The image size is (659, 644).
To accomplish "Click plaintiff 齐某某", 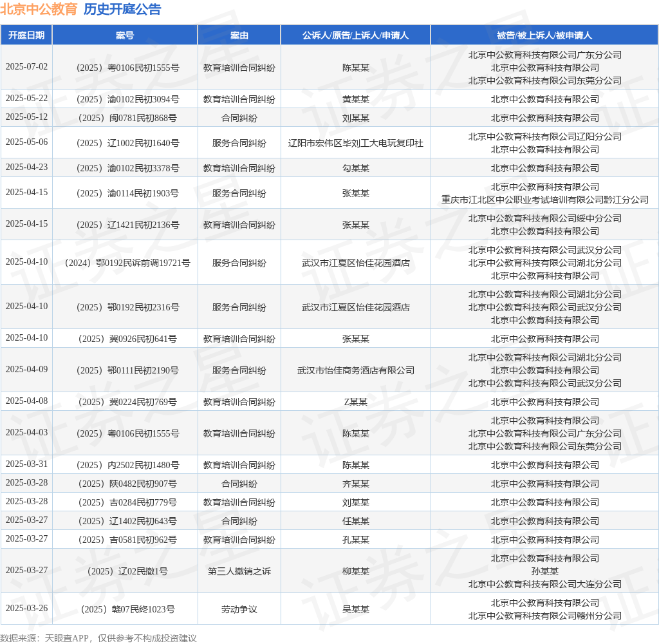I will [x=355, y=484].
